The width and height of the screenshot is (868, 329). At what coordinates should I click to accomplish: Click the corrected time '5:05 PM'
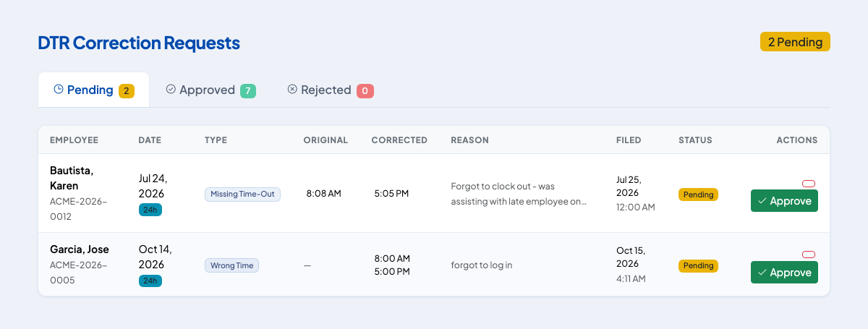coord(391,194)
